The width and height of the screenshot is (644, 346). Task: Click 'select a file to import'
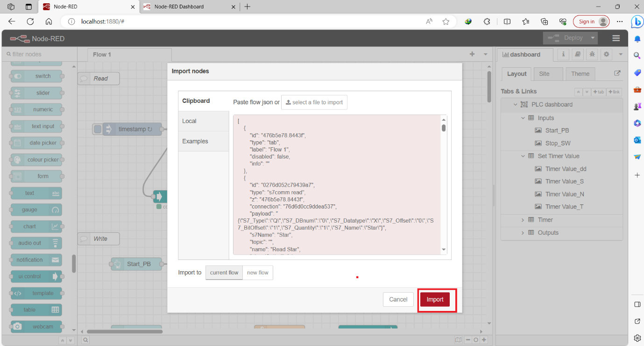point(314,102)
